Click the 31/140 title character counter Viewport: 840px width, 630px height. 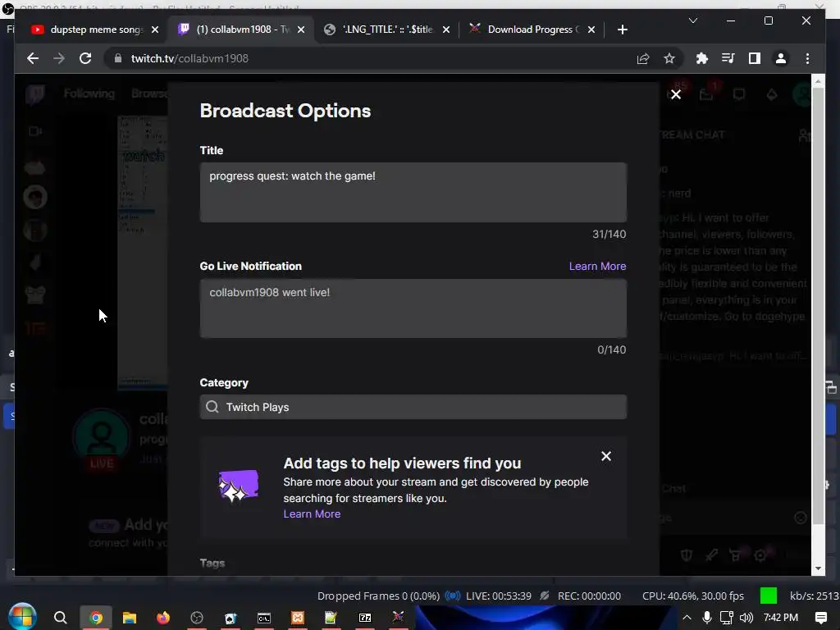[x=609, y=234]
